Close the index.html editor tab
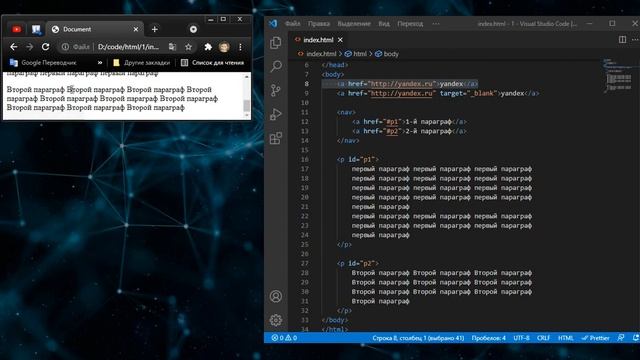Image resolution: width=640 pixels, height=360 pixels. pos(340,40)
